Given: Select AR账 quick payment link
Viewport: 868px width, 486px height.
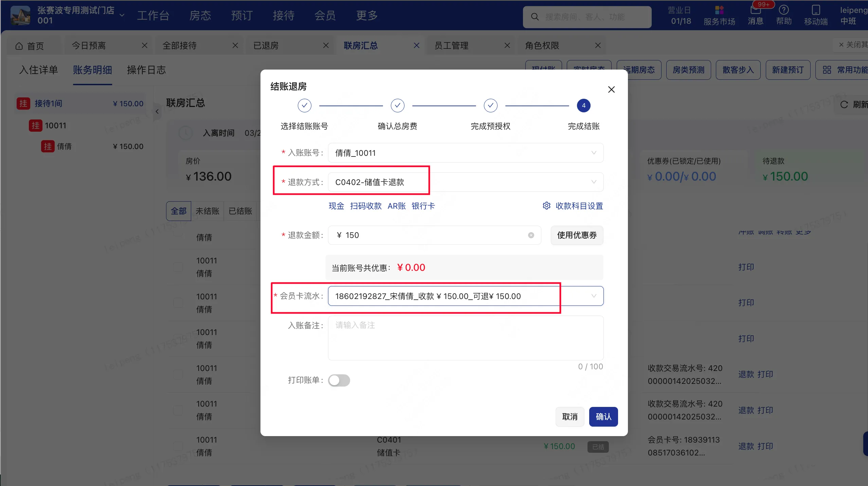Looking at the screenshot, I should pos(397,206).
